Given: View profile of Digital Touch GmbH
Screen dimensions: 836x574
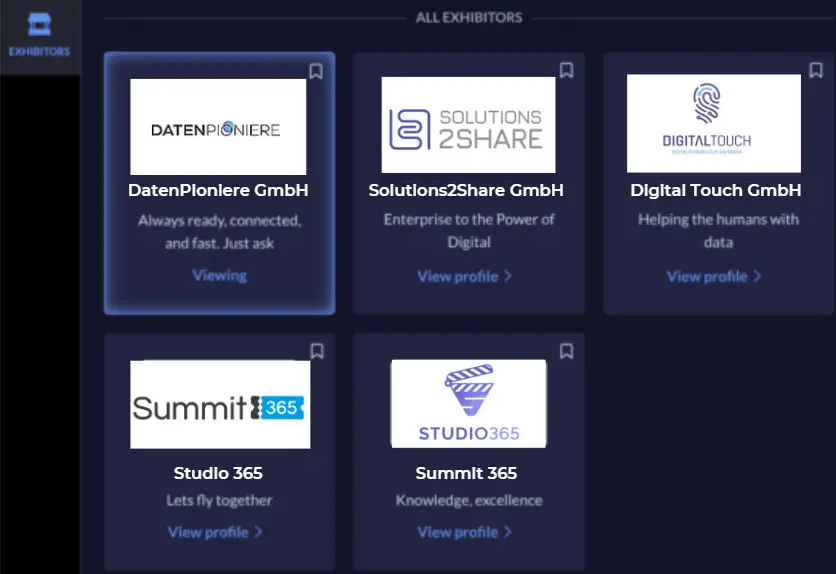Looking at the screenshot, I should tap(714, 276).
